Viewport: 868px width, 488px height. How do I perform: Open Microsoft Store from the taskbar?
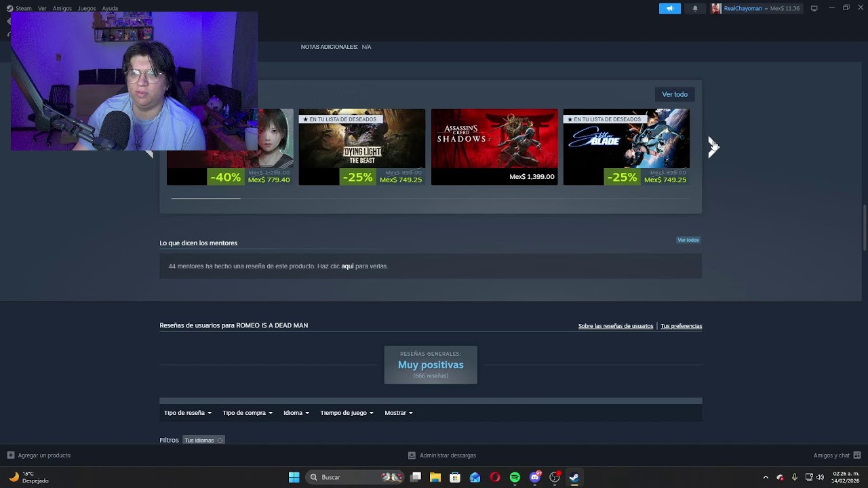click(x=455, y=477)
